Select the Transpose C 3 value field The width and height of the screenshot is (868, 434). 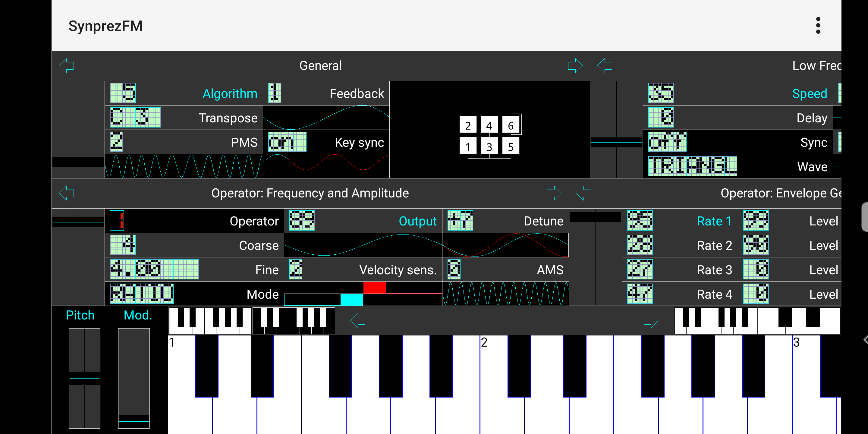[135, 118]
